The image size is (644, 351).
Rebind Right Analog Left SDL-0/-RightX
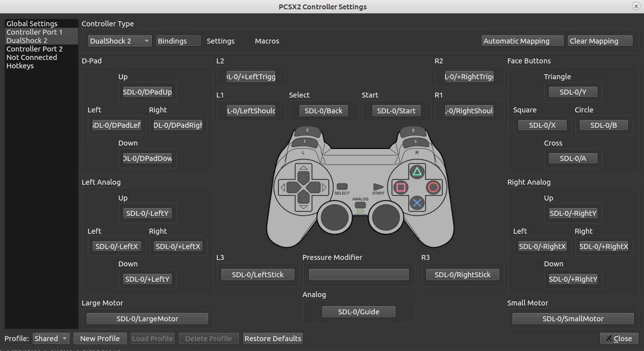543,246
